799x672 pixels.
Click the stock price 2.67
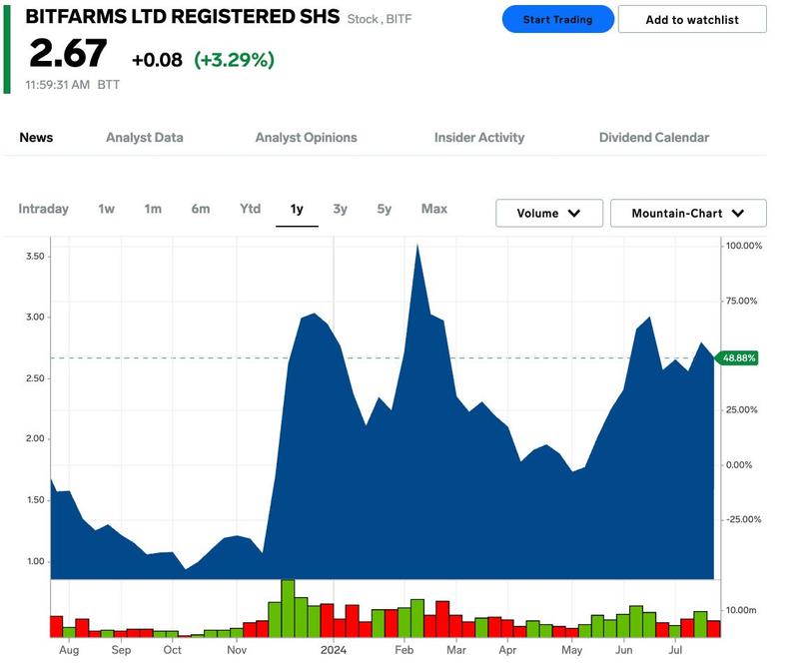point(68,54)
